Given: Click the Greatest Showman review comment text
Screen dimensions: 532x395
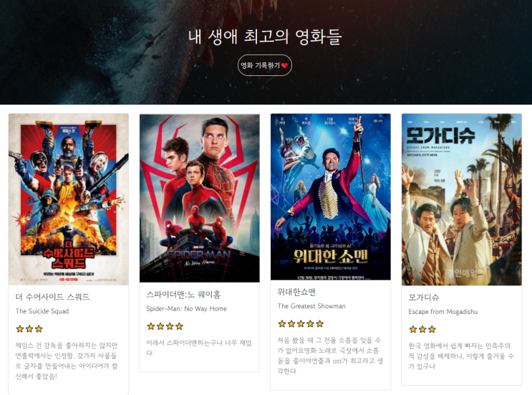Looking at the screenshot, I should coord(330,356).
